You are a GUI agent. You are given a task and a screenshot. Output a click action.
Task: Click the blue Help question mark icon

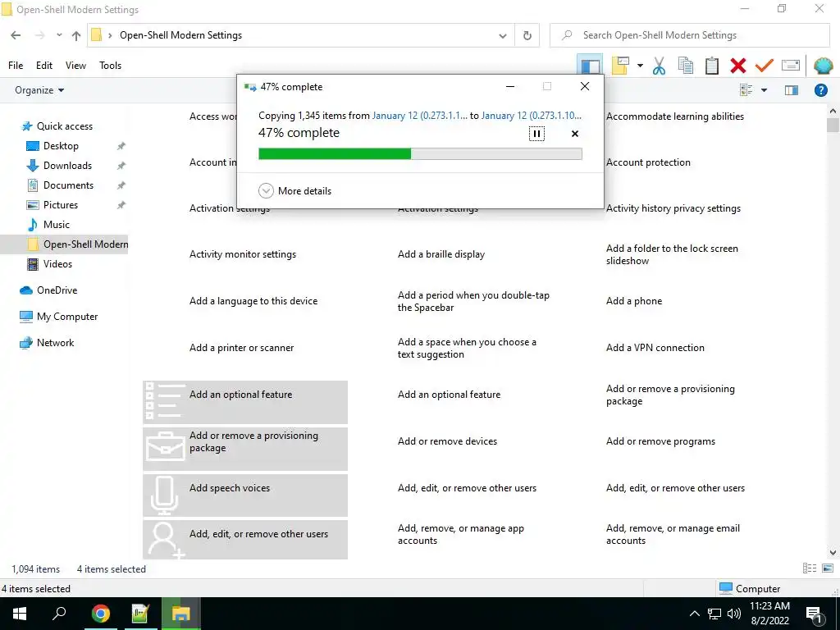[x=820, y=90]
